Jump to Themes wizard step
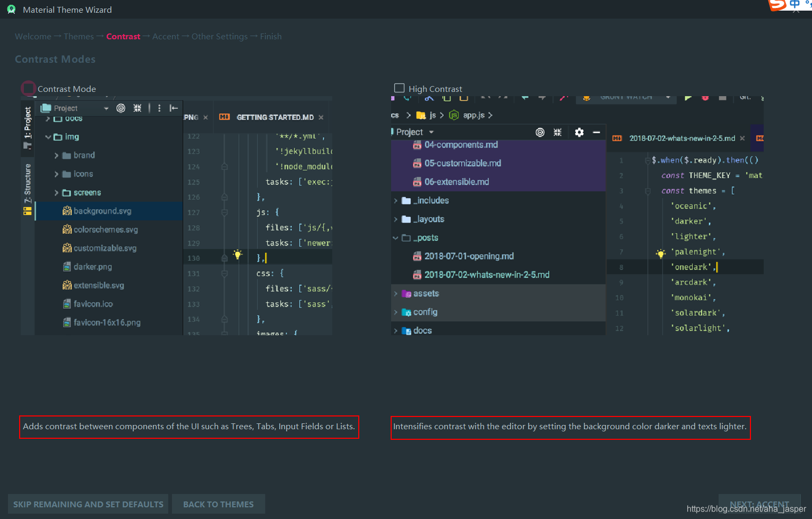 79,37
